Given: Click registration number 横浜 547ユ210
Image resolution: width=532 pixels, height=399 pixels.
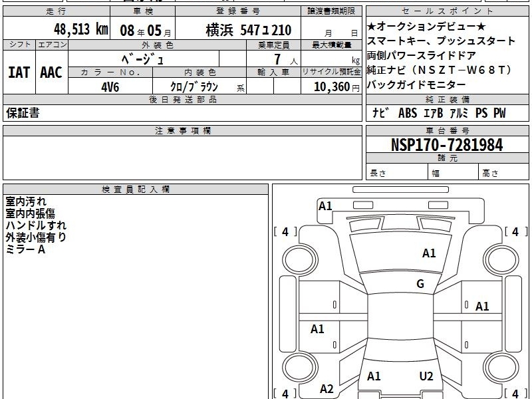Looking at the screenshot, I should pos(248,30).
